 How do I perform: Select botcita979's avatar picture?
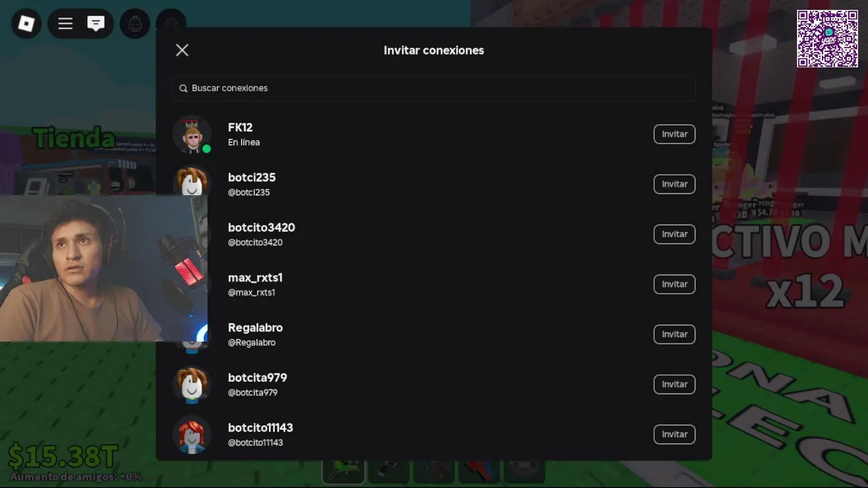pyautogui.click(x=192, y=384)
